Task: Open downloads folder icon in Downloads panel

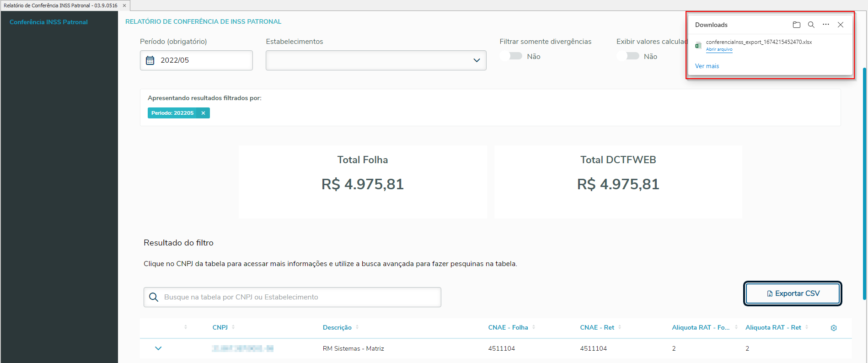Action: [797, 25]
